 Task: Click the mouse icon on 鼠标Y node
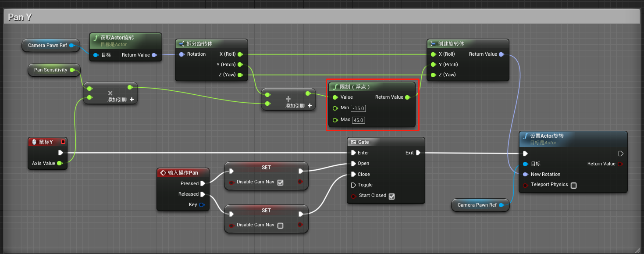point(34,142)
